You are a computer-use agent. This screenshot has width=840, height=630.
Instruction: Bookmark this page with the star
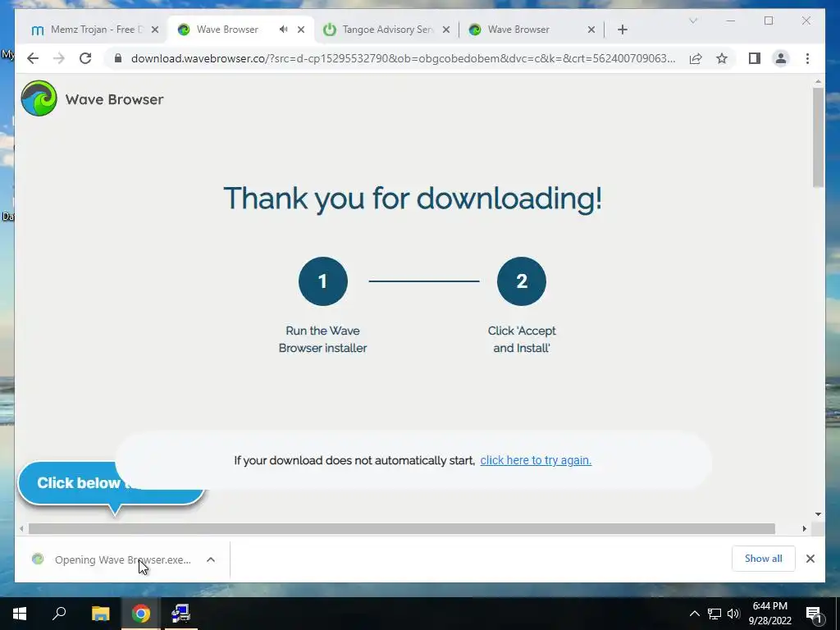722,58
